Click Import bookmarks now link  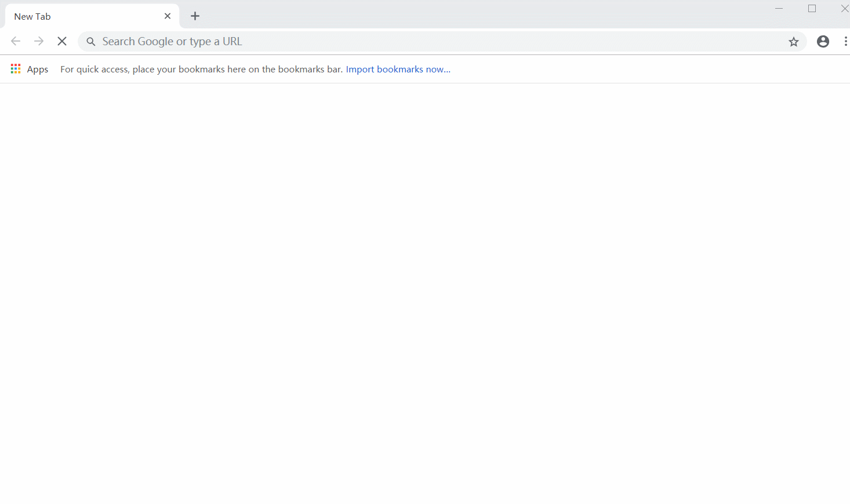click(x=398, y=69)
